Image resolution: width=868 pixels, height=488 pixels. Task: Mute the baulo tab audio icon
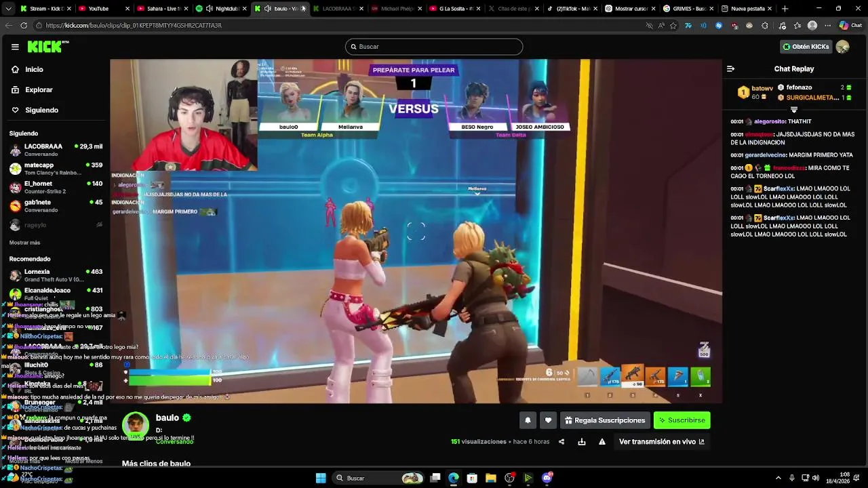pos(268,9)
